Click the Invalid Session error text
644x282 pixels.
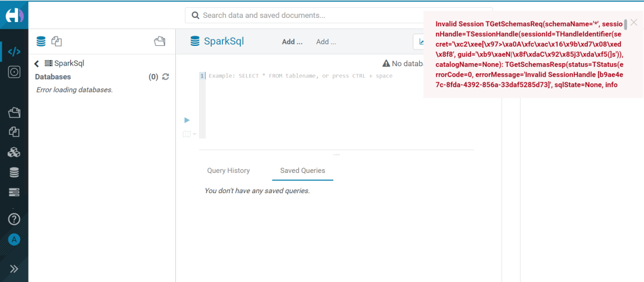[x=529, y=55]
